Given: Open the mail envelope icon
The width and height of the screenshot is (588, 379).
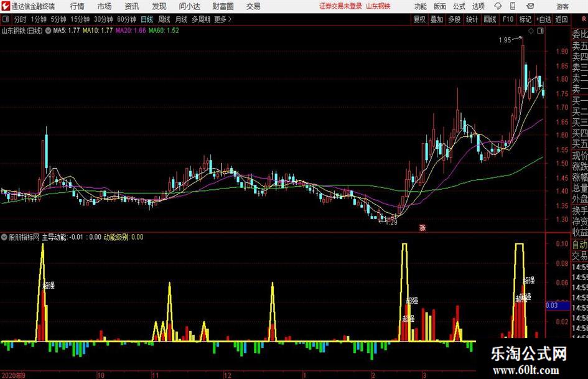Looking at the screenshot, I should pyautogui.click(x=530, y=6).
